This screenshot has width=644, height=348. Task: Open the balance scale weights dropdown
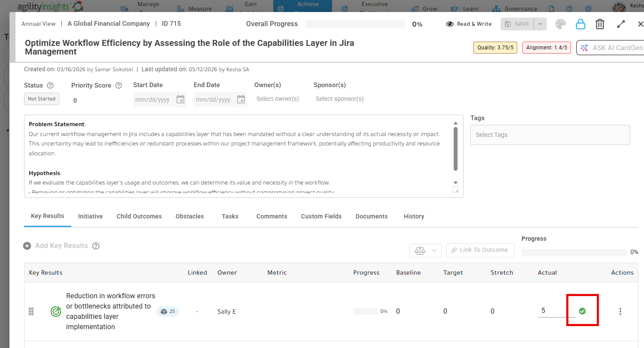[x=425, y=250]
